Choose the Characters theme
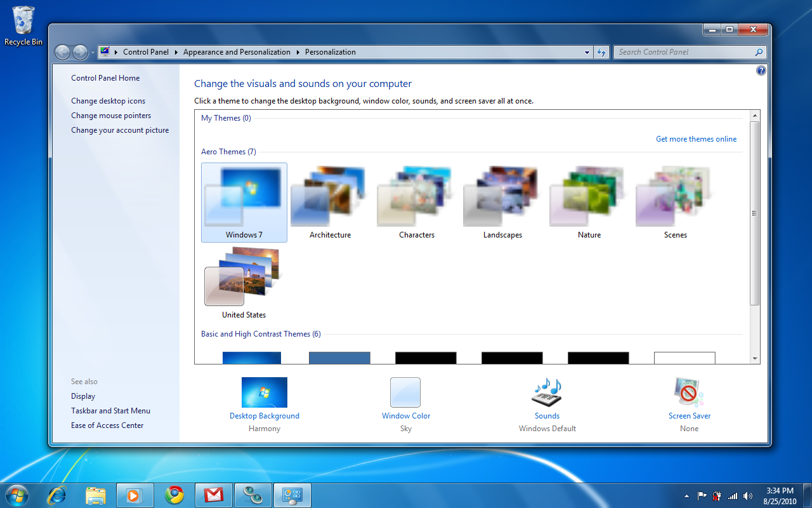Viewport: 812px width, 508px height. [417, 203]
